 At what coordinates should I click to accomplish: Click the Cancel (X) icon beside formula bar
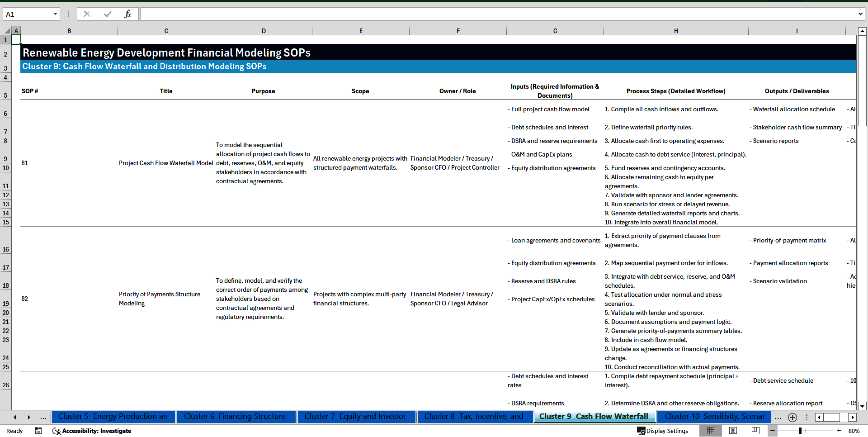tap(87, 14)
